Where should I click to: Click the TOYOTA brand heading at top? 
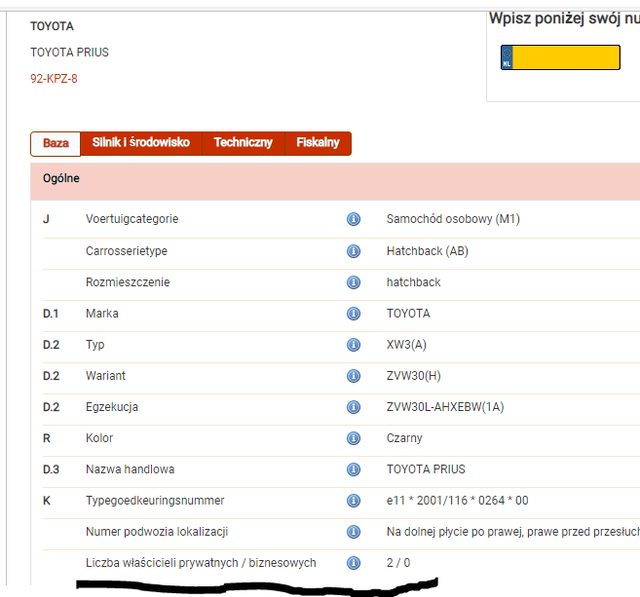pyautogui.click(x=52, y=27)
